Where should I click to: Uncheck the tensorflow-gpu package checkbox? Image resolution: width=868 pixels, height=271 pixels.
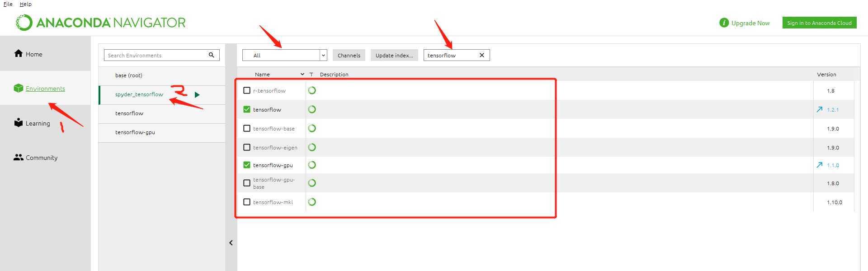(247, 165)
